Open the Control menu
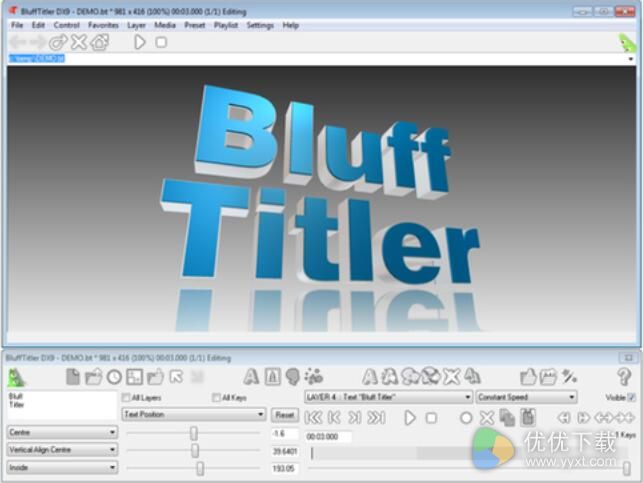 [66, 25]
